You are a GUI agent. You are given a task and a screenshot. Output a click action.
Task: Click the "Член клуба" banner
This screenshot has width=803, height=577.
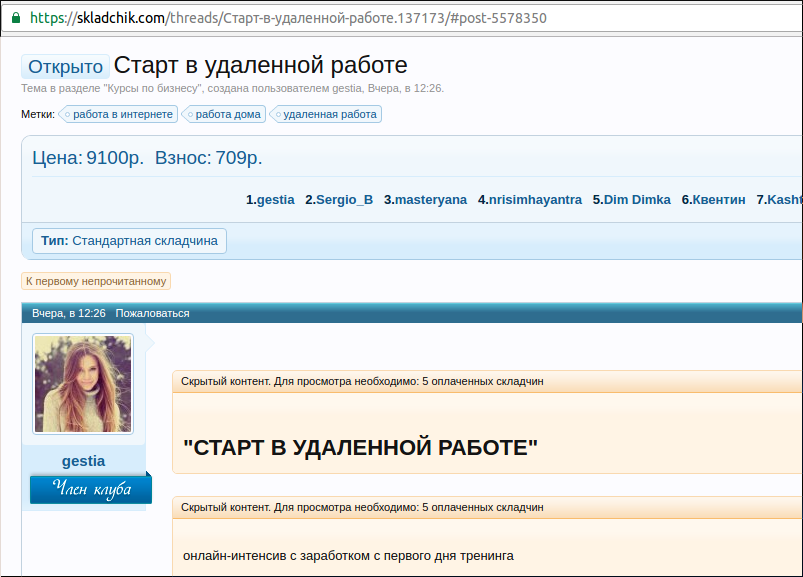(91, 489)
